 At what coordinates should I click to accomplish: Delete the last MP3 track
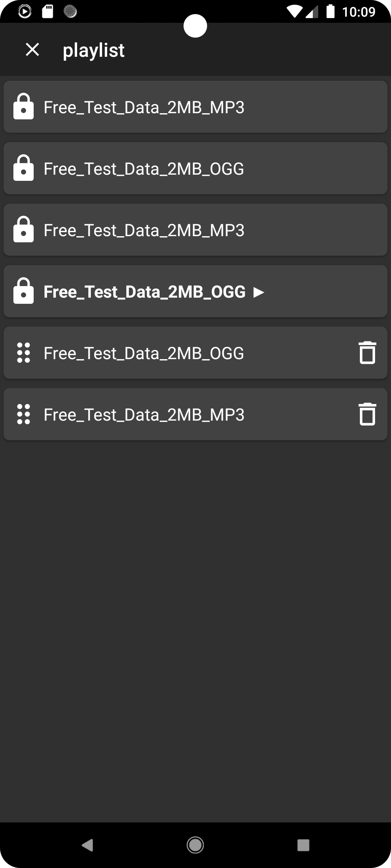click(x=367, y=414)
